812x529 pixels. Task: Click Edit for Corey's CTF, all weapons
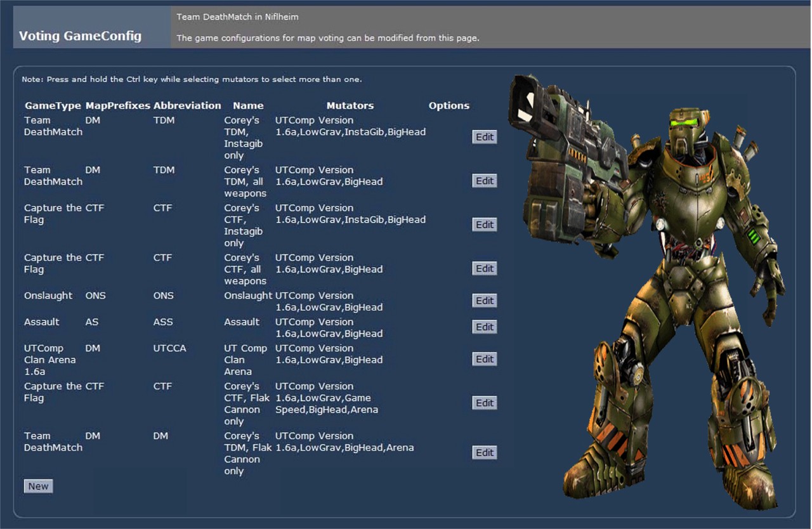click(485, 268)
